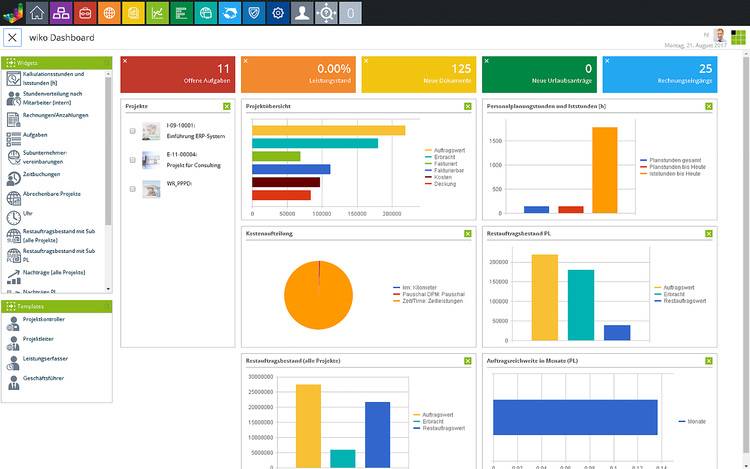Click the user profile silhouette icon
The width and height of the screenshot is (750, 469).
tap(301, 12)
